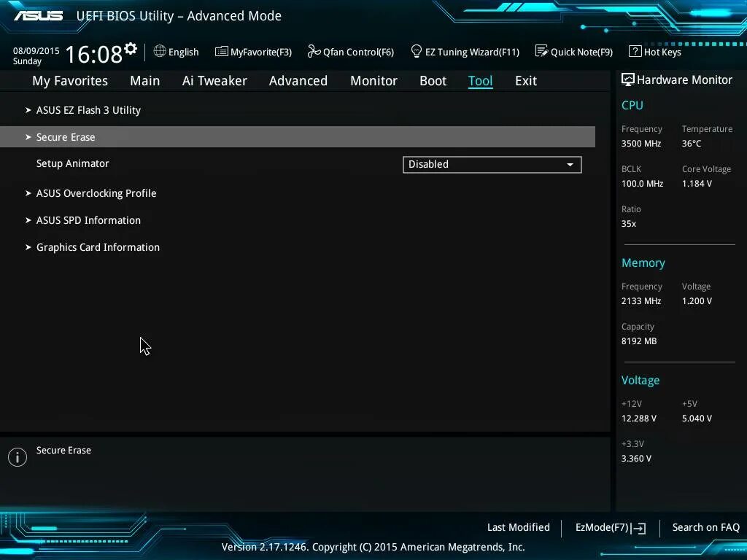Click CPU frequency value 3500 MHz

point(641,144)
